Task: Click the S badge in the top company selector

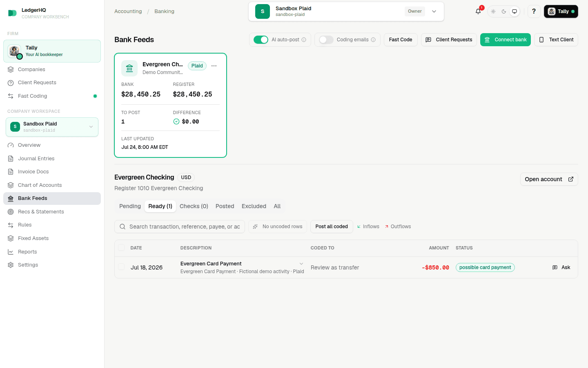Action: click(263, 11)
